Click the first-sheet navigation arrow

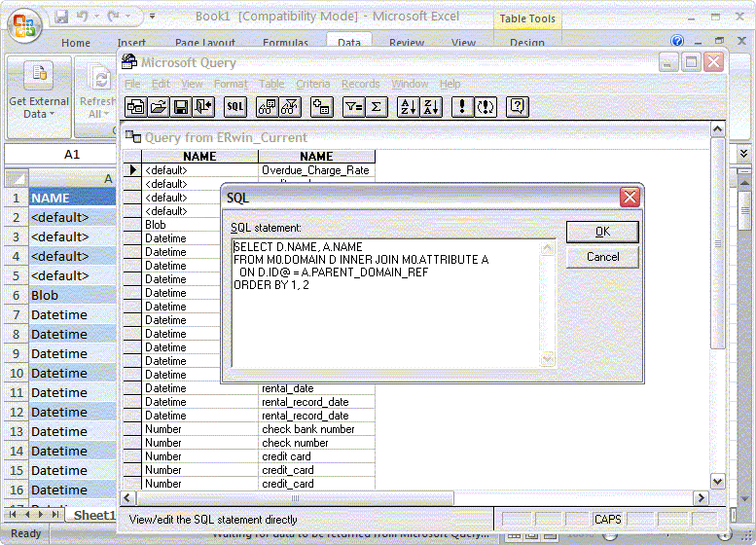coord(13,515)
